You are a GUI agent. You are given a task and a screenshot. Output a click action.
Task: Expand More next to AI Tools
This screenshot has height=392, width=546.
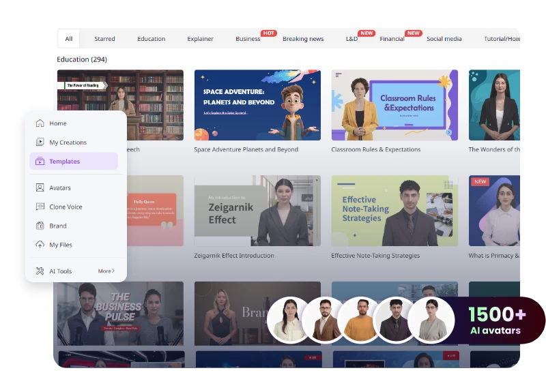click(106, 271)
